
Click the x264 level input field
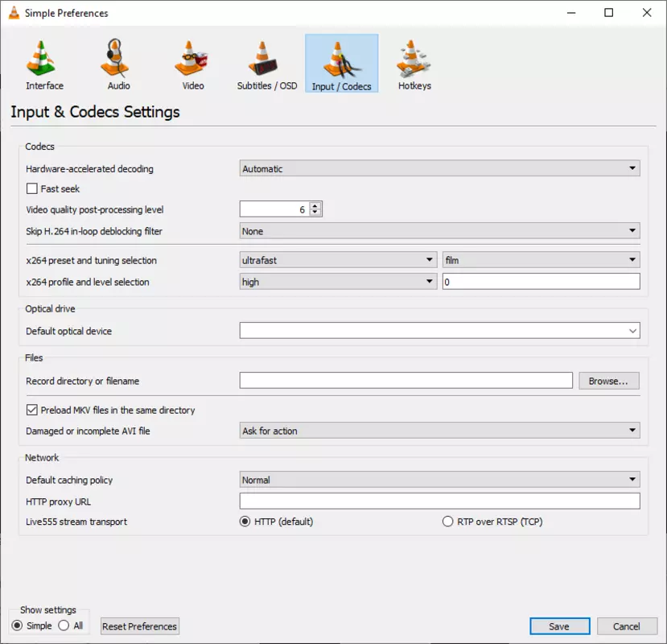pos(541,282)
